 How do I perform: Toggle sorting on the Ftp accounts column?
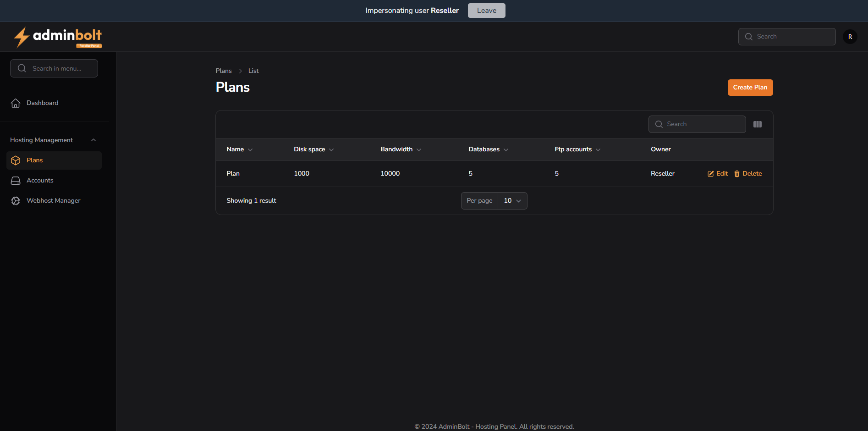(598, 149)
